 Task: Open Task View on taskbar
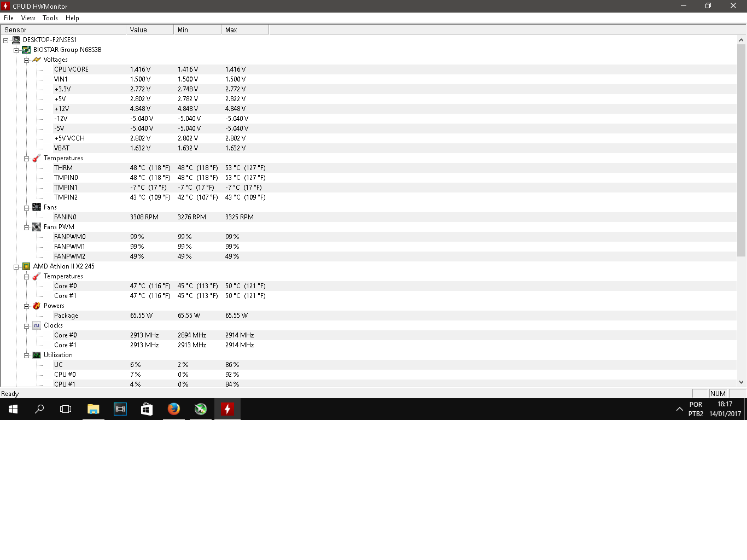[66, 409]
